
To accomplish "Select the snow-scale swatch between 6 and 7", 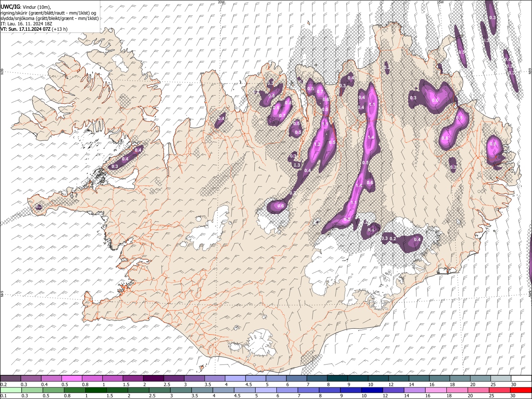I will [297, 379].
